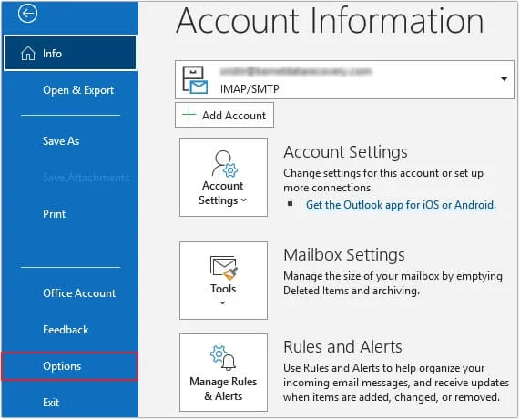Choose Save As in the sidebar
520x420 pixels.
point(61,141)
